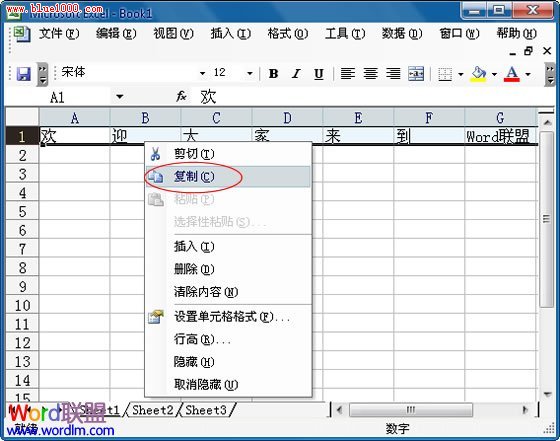Choose 剪切(T) from context menu

coord(228,154)
